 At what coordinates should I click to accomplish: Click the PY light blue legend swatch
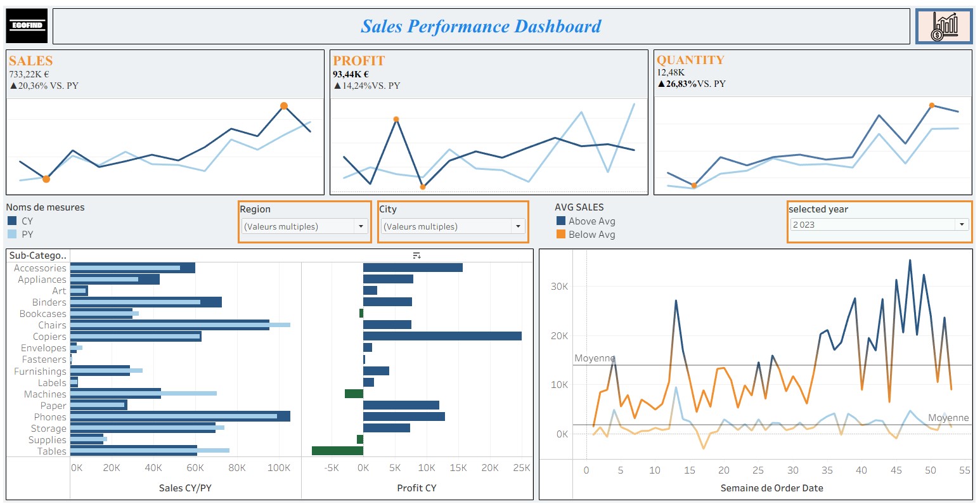(x=12, y=234)
